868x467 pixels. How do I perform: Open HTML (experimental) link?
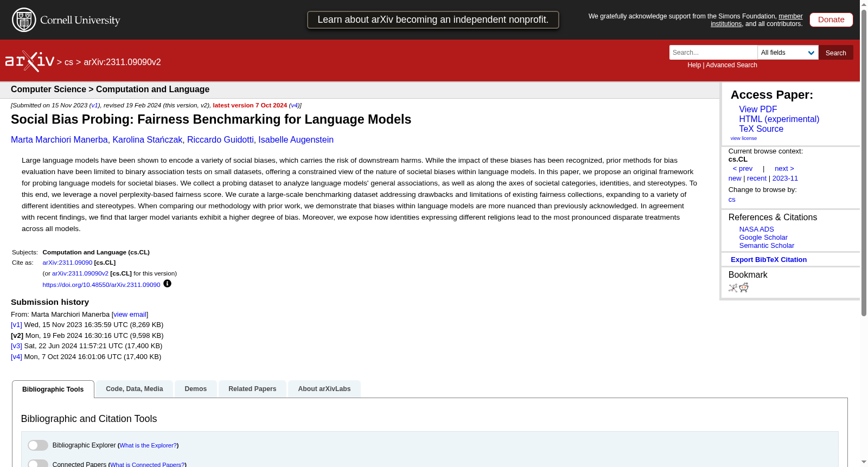coord(779,119)
